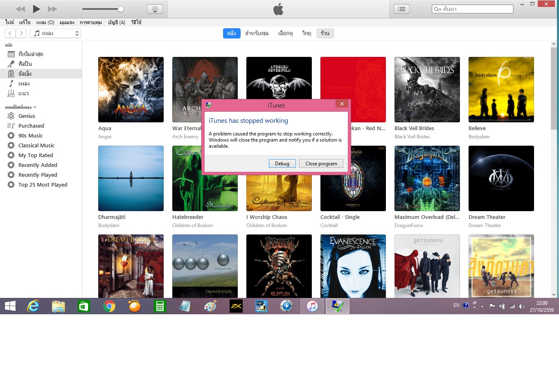Open the เพลง media type dropdown
Image resolution: width=559 pixels, height=392 pixels.
click(55, 33)
